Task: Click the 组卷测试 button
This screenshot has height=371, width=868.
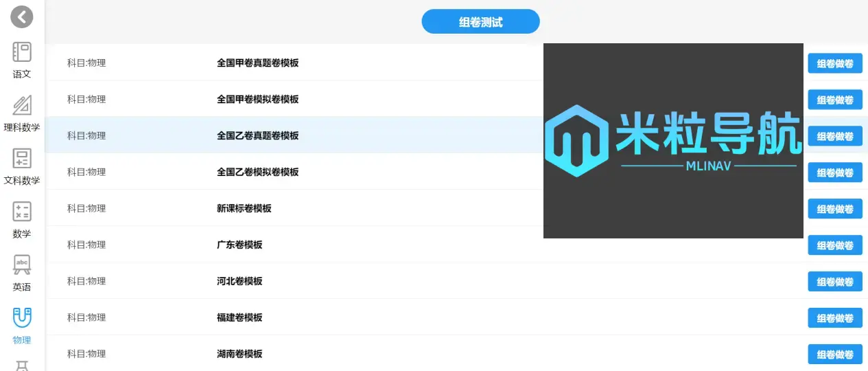Action: pyautogui.click(x=480, y=22)
